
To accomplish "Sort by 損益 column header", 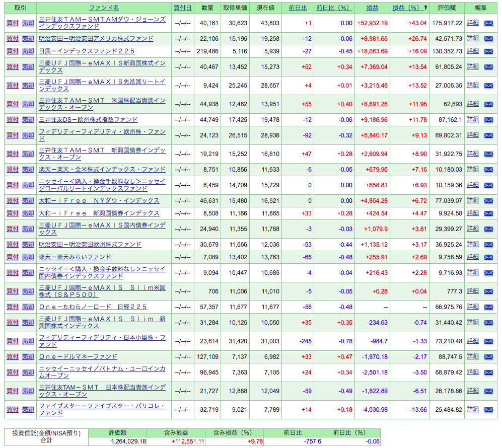I will click(x=372, y=8).
